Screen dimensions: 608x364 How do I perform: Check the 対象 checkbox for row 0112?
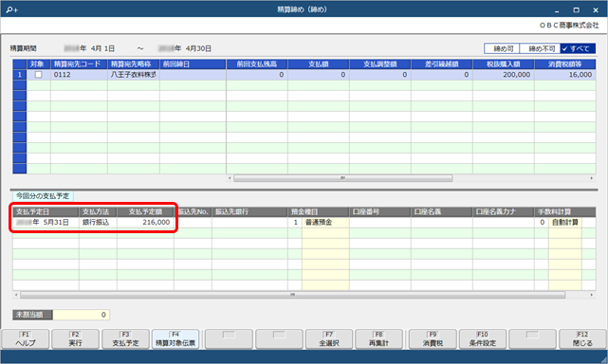pyautogui.click(x=38, y=75)
